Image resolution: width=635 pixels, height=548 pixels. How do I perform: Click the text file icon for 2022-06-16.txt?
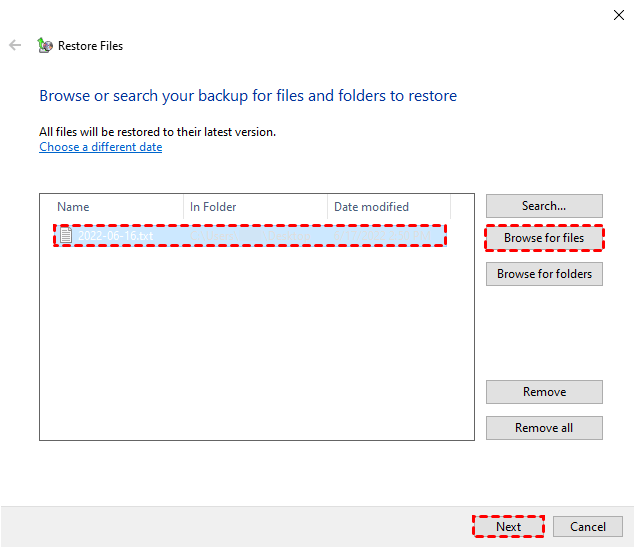[66, 235]
